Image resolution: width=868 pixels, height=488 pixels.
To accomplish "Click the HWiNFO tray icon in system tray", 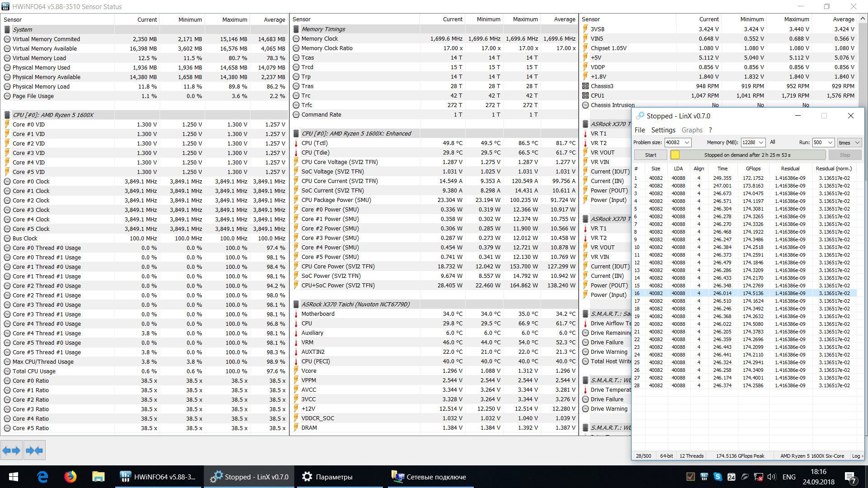I will coord(704,477).
